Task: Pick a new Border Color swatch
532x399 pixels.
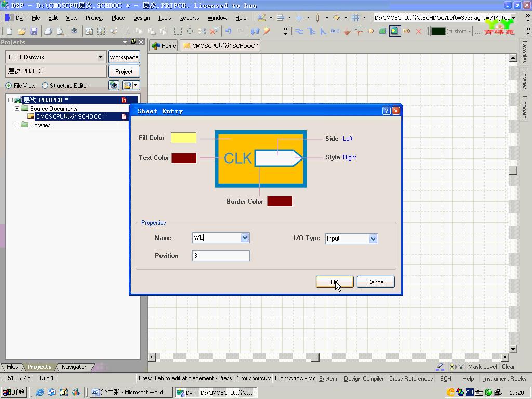Action: point(280,201)
